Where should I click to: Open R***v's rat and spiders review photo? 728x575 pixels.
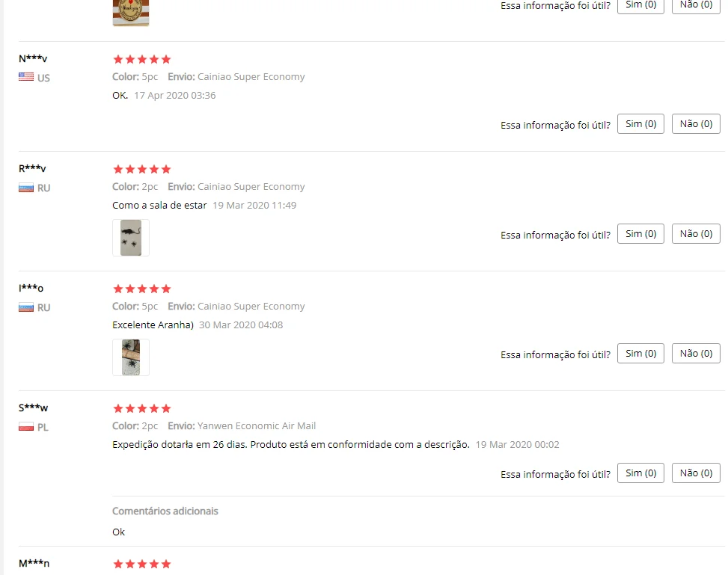pyautogui.click(x=131, y=238)
